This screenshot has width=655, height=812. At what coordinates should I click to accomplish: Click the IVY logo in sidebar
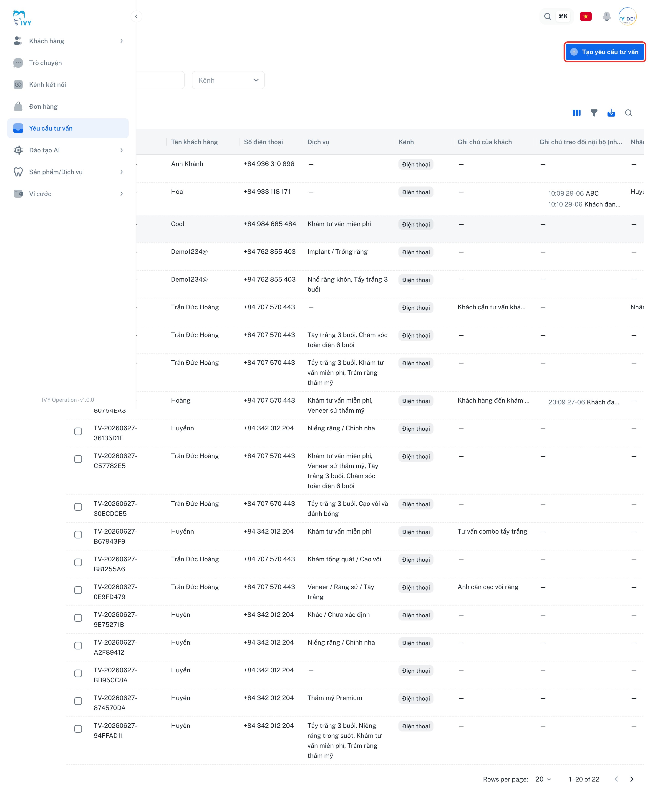[22, 17]
